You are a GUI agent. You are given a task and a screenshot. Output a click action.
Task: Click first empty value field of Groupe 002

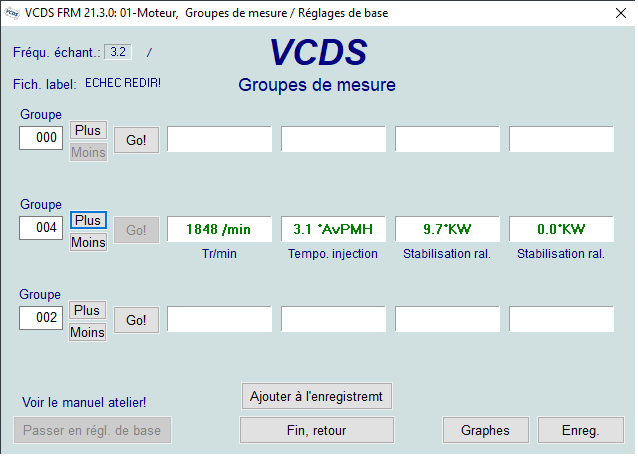click(219, 319)
